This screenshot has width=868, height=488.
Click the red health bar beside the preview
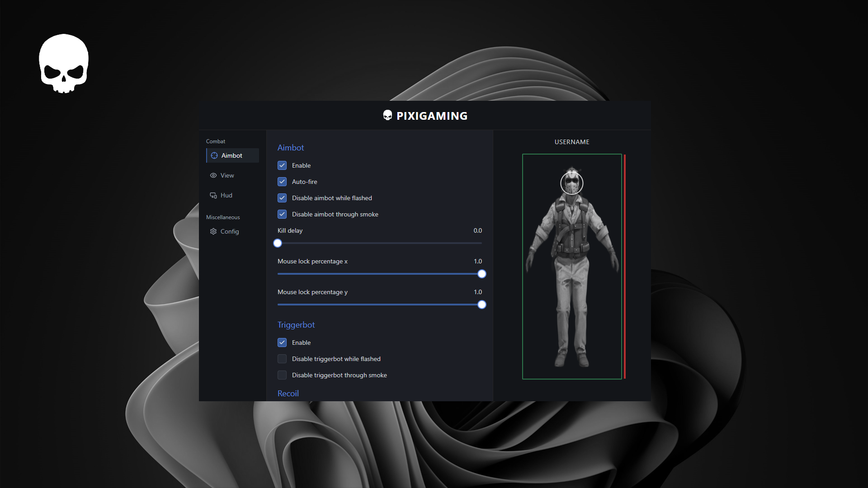pyautogui.click(x=625, y=267)
